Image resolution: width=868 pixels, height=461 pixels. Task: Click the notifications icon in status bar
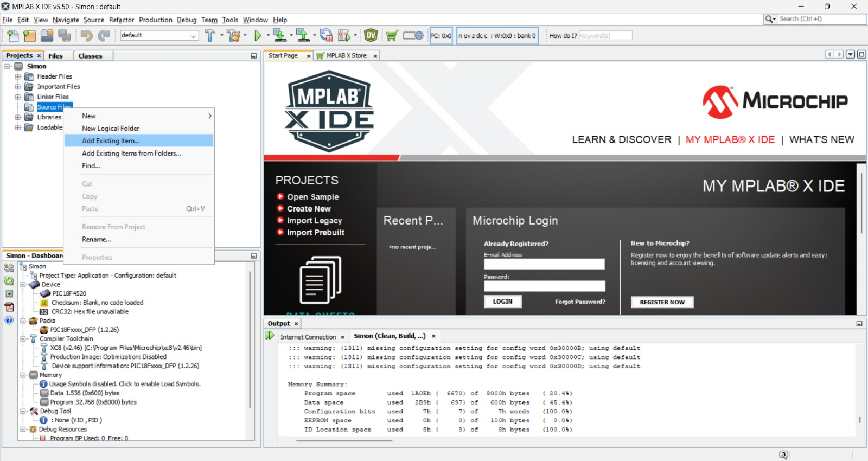[783, 454]
